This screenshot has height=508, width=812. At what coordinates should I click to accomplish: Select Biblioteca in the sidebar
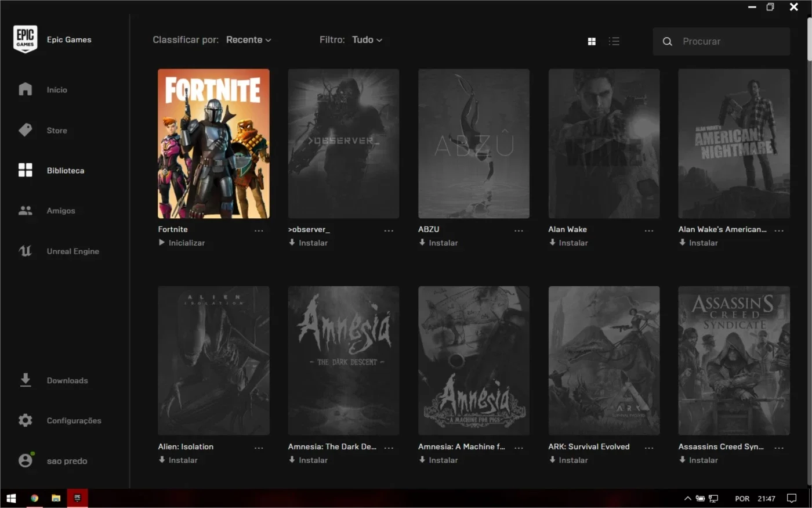[52, 170]
